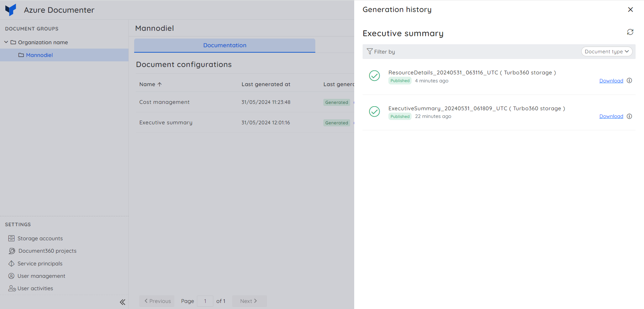The height and width of the screenshot is (309, 644).
Task: Open Document360 projects settings
Action: click(x=47, y=251)
